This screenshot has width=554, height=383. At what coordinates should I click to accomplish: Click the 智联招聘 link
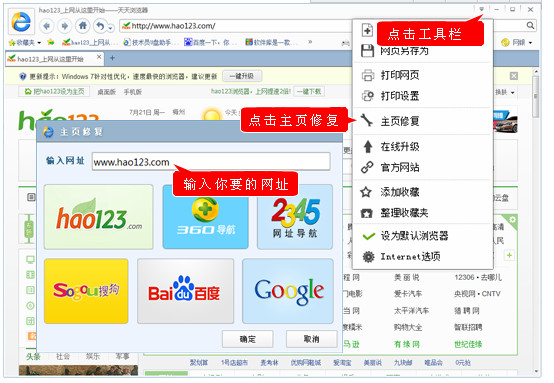(468, 327)
